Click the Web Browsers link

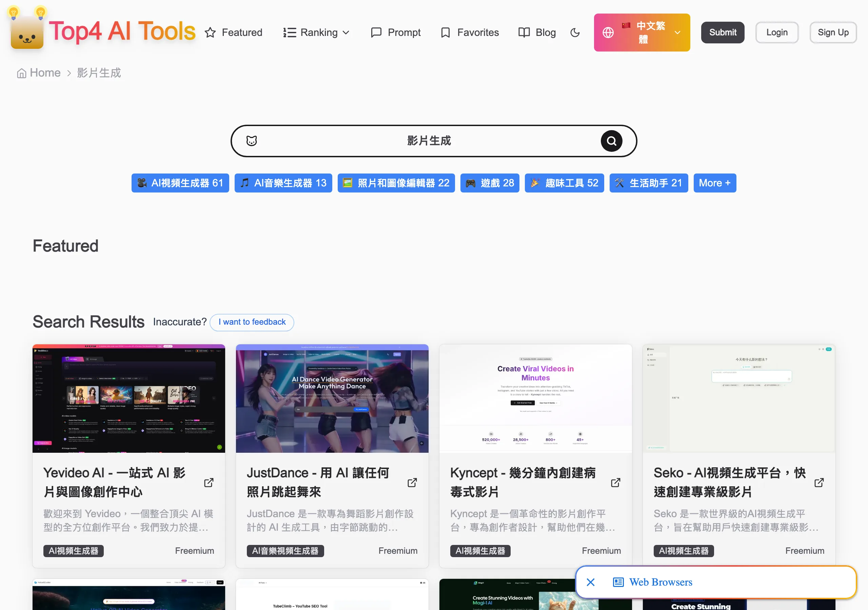pyautogui.click(x=660, y=582)
